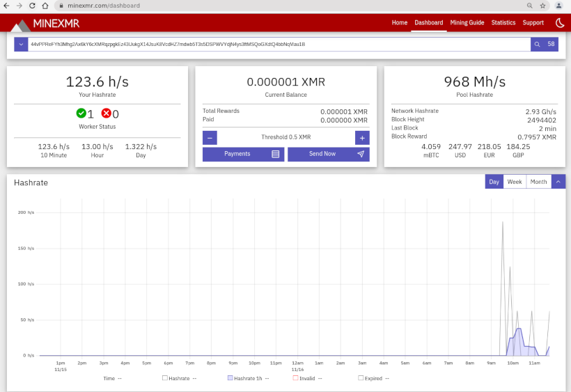Toggle the Hashrate 1h legend checkbox
Image resolution: width=571 pixels, height=392 pixels.
230,378
